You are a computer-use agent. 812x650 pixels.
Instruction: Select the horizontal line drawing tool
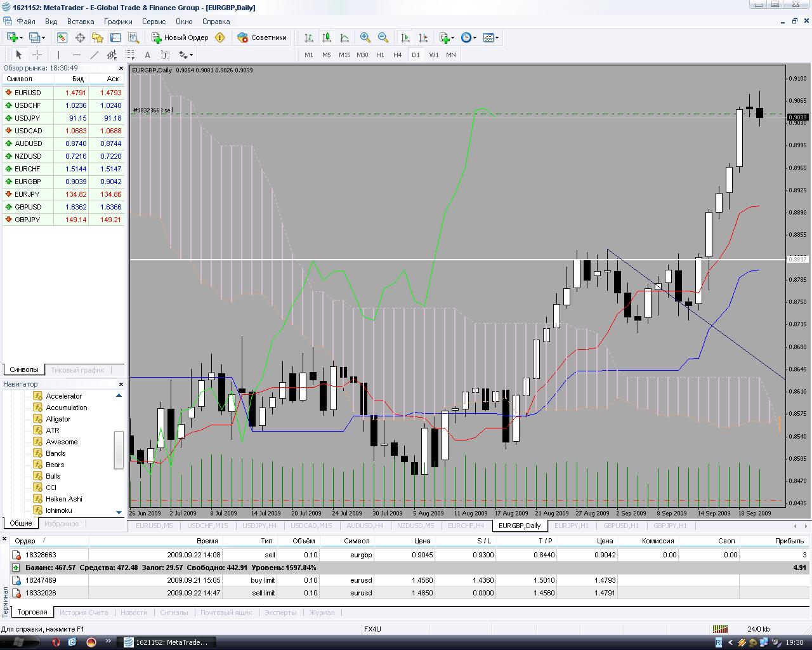[76, 55]
